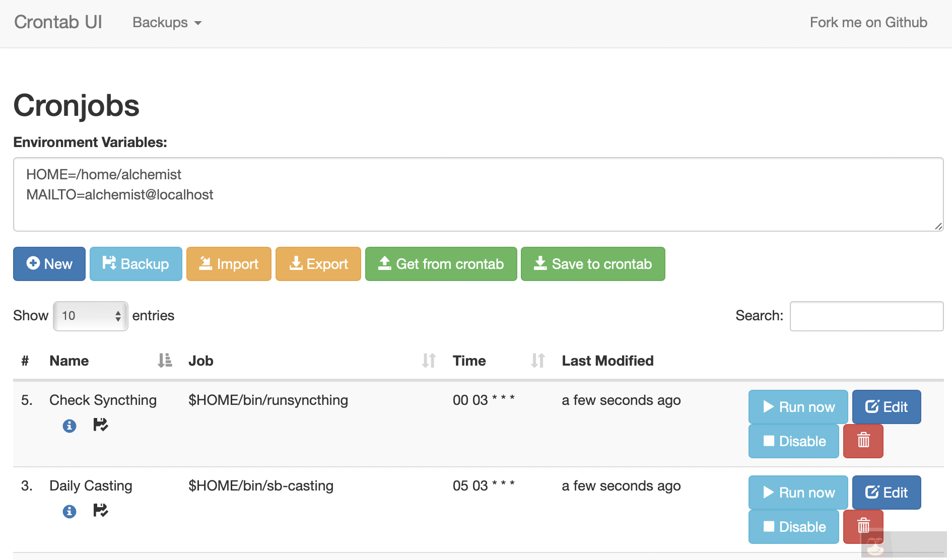Open the Show entries count selector

coord(91,316)
